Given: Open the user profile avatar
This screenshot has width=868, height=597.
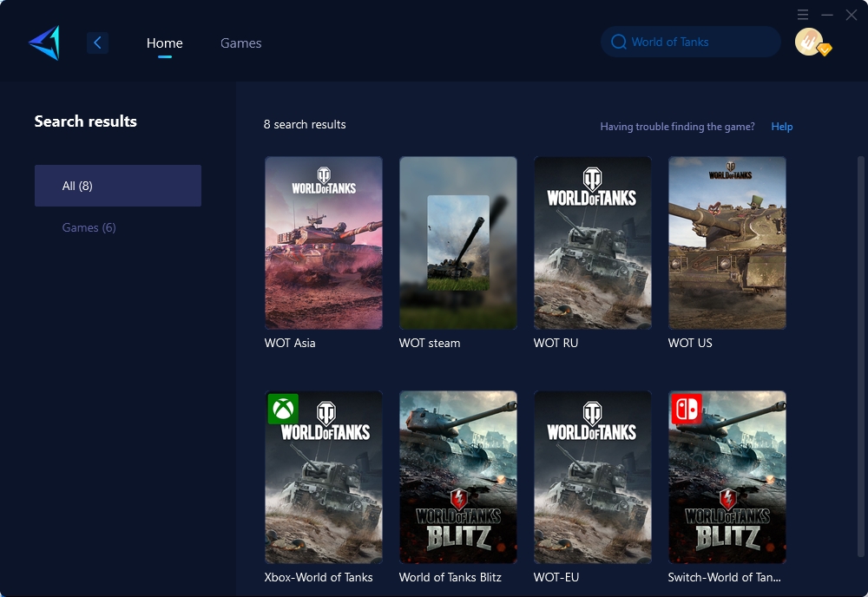Looking at the screenshot, I should click(x=809, y=42).
